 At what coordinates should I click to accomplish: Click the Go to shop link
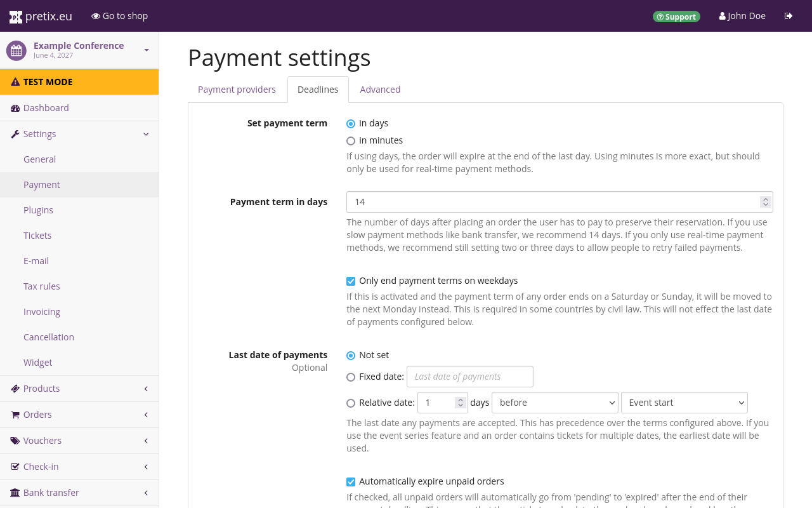click(x=120, y=16)
